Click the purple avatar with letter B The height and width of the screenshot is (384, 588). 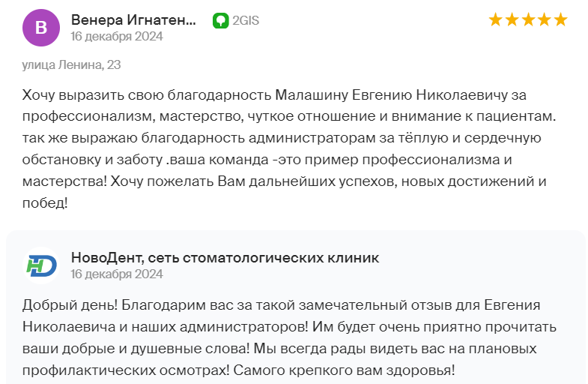[41, 28]
